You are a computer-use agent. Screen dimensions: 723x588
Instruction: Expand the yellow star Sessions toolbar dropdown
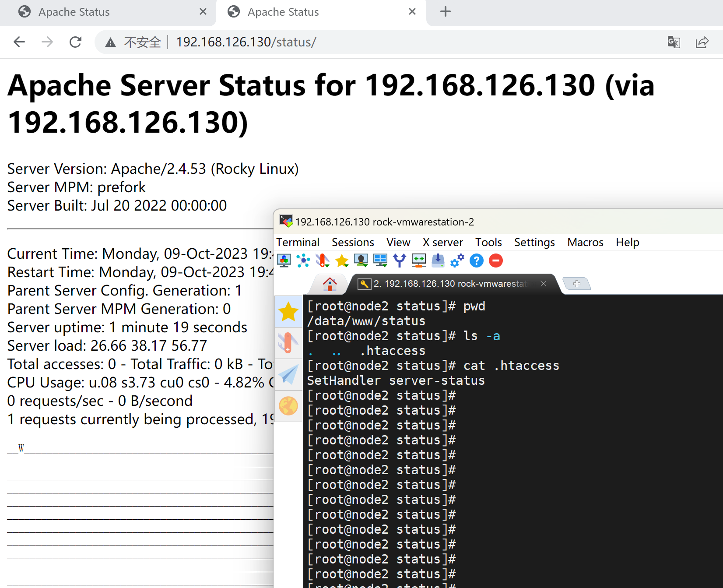pos(342,261)
